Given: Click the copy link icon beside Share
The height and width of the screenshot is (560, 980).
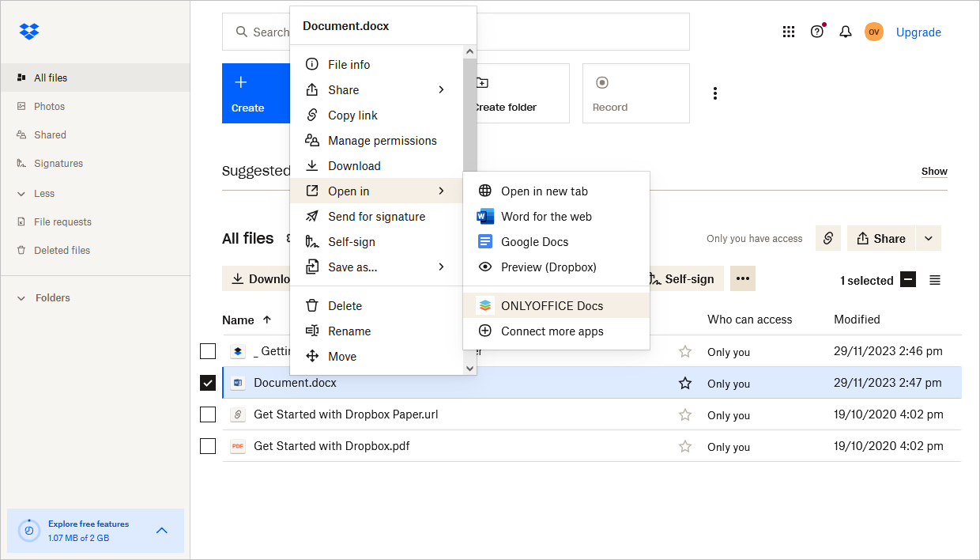Looking at the screenshot, I should tap(827, 237).
